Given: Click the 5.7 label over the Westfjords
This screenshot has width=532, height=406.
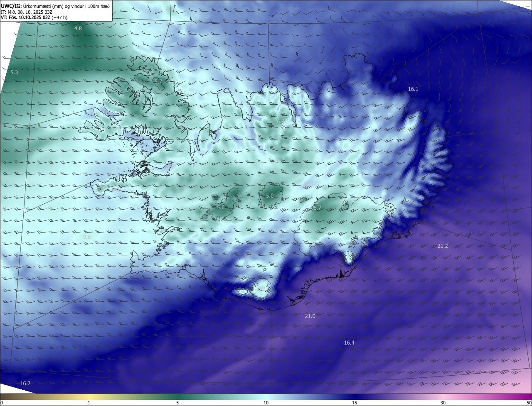Looking at the screenshot, I should [x=158, y=82].
